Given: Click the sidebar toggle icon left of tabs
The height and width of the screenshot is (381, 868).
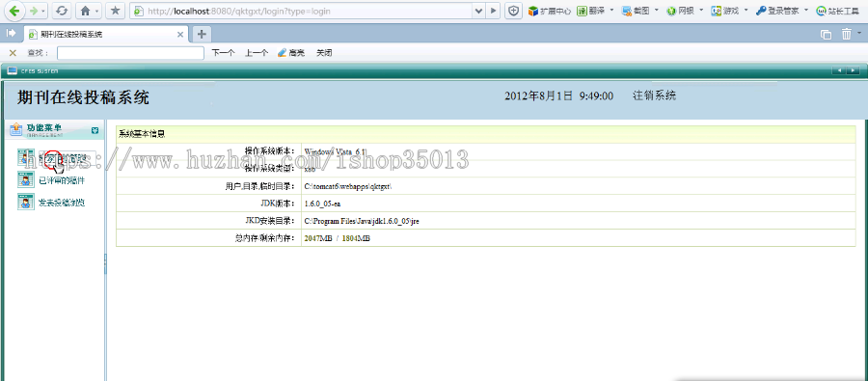Looking at the screenshot, I should pyautogui.click(x=11, y=33).
